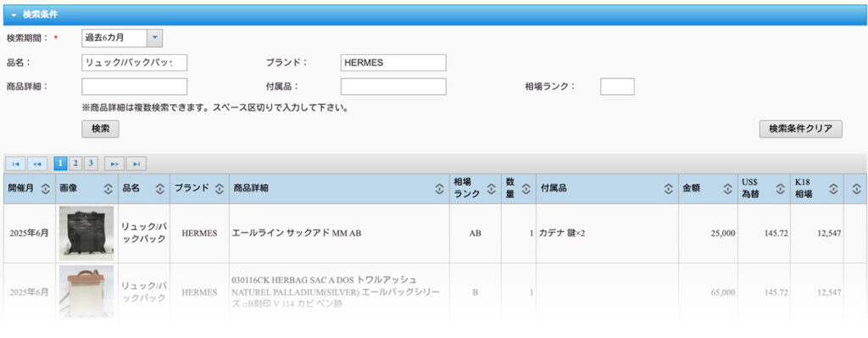Sort by US$為替 column arrows
This screenshot has height=338, width=868.
click(780, 189)
